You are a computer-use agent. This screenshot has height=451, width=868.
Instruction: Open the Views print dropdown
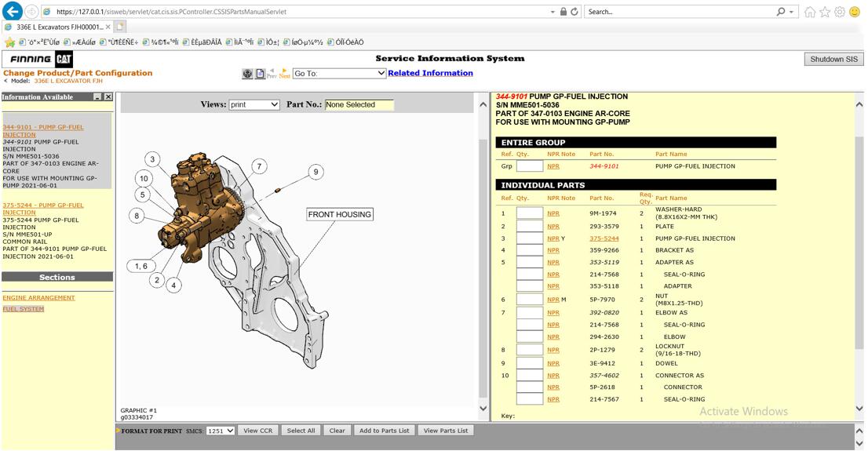254,104
